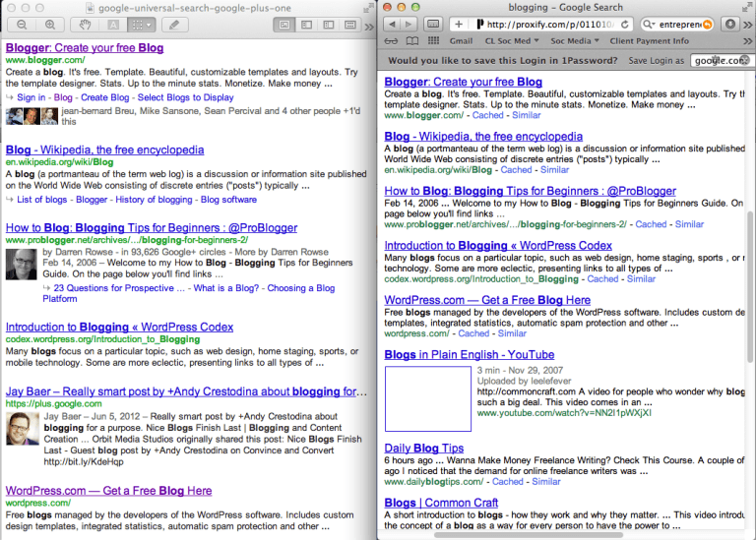Click the entrepreneur text in Safari's search field
Image resolution: width=756 pixels, height=540 pixels.
coord(679,24)
